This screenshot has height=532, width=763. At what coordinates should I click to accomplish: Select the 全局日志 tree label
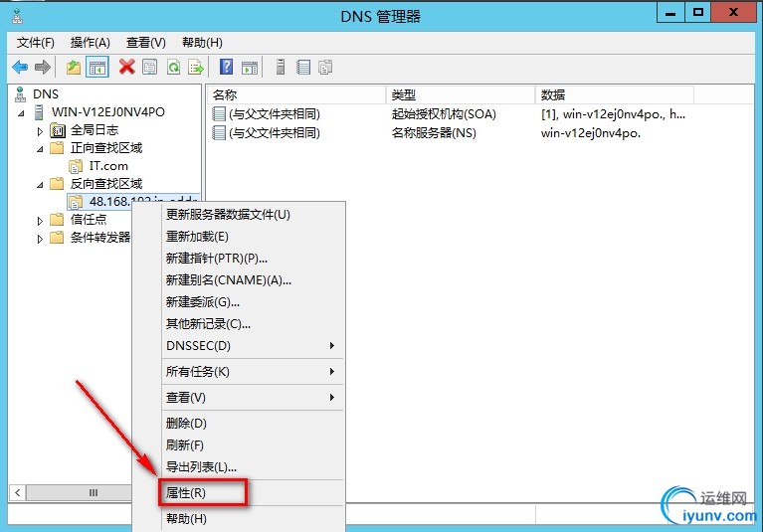(x=95, y=130)
